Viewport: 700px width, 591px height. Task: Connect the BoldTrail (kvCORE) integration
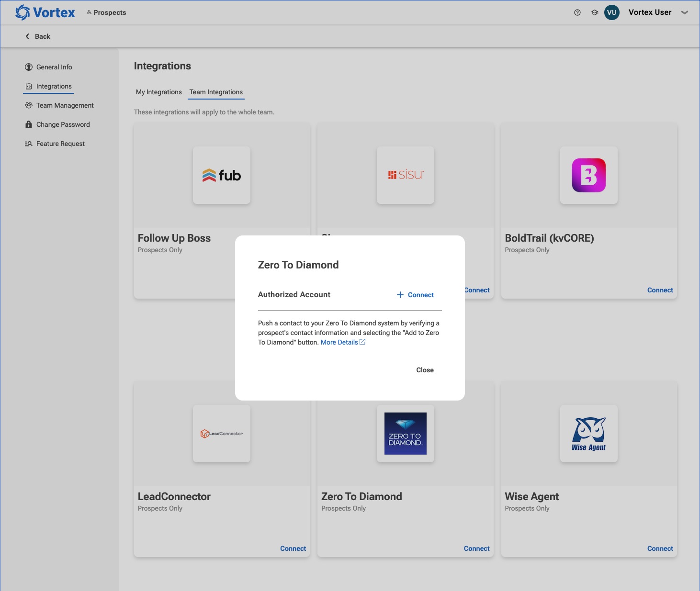click(660, 290)
